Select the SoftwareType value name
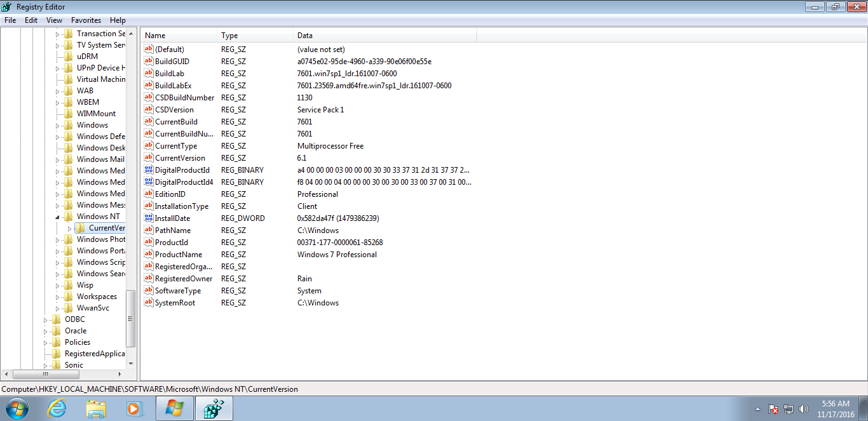The height and width of the screenshot is (421, 868). pos(177,291)
